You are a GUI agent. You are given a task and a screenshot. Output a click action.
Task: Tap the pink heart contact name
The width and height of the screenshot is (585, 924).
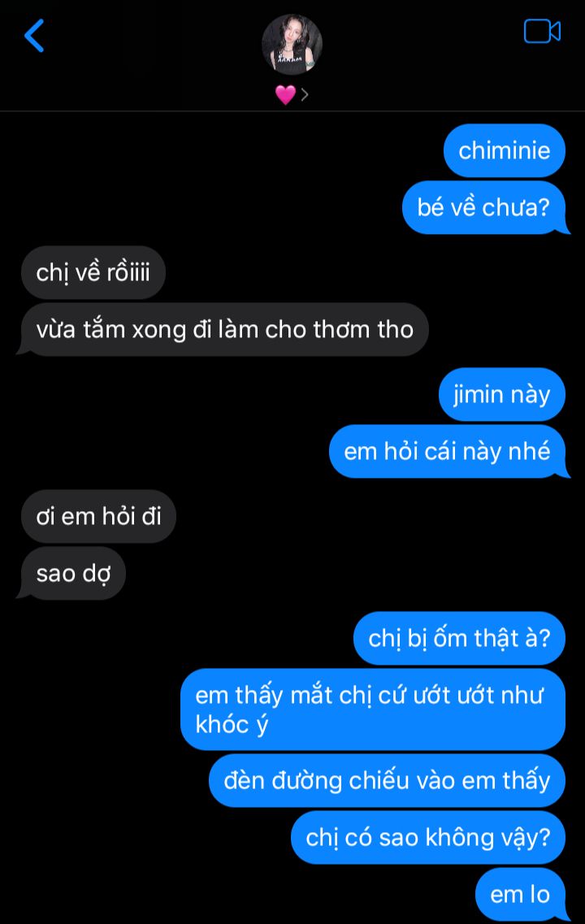tap(285, 94)
